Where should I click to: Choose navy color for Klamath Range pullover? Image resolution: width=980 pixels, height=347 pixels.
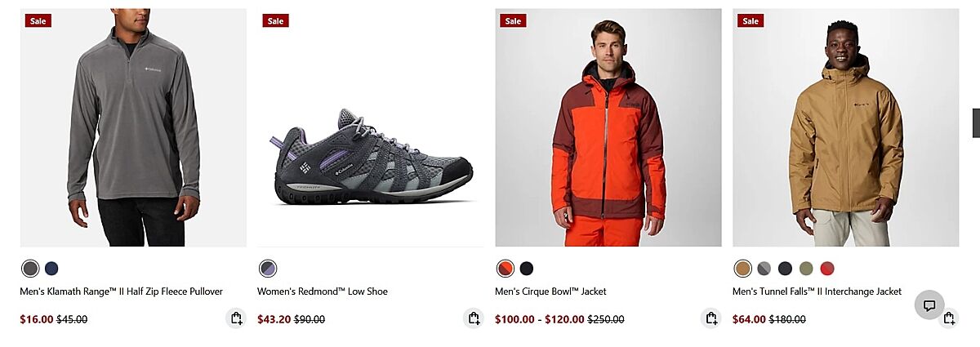click(x=51, y=269)
